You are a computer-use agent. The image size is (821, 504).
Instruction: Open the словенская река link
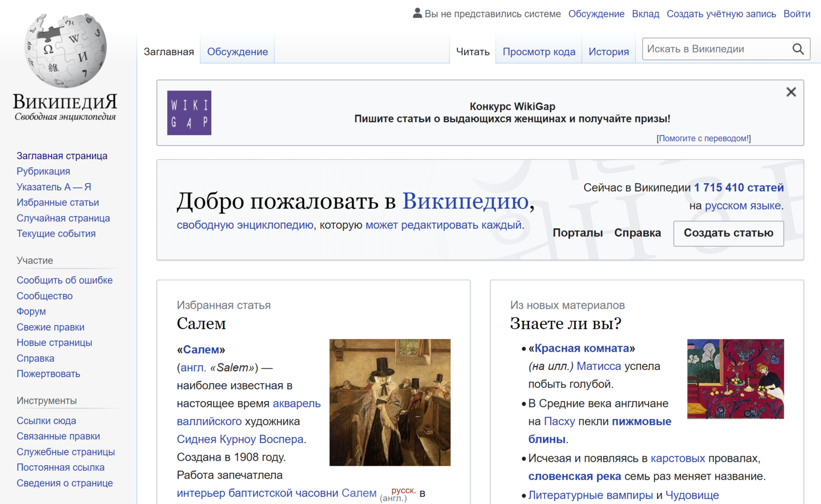click(x=575, y=477)
